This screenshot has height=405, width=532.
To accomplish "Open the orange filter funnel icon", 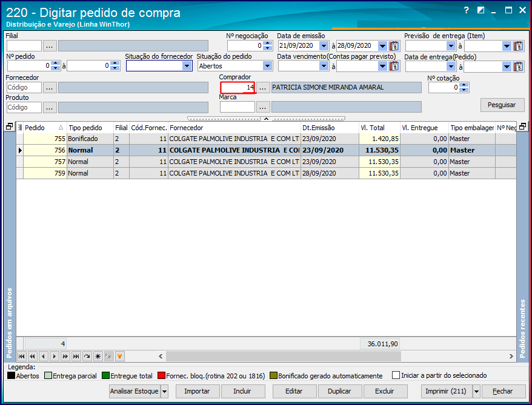I will [120, 356].
